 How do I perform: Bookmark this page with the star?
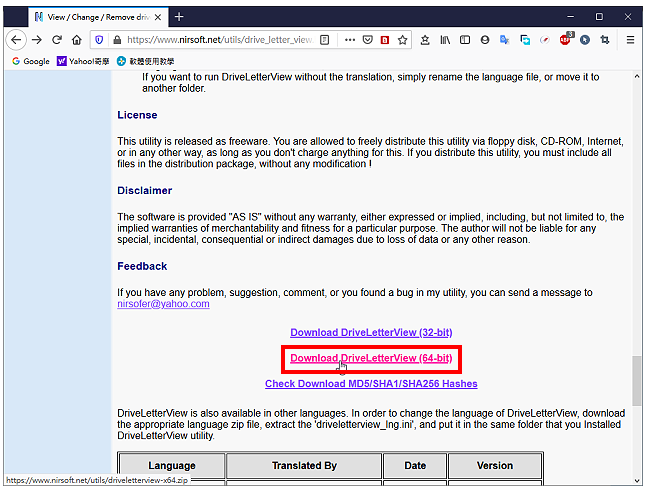coord(402,40)
